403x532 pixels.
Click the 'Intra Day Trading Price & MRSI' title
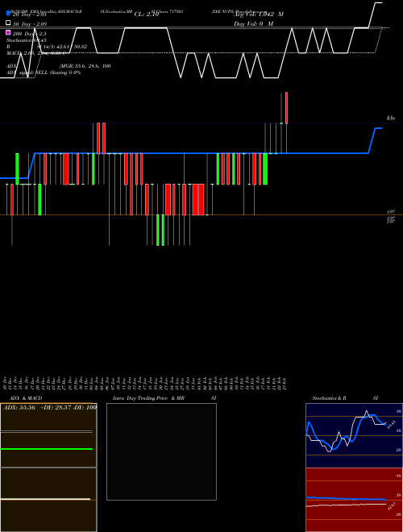[x=164, y=398]
